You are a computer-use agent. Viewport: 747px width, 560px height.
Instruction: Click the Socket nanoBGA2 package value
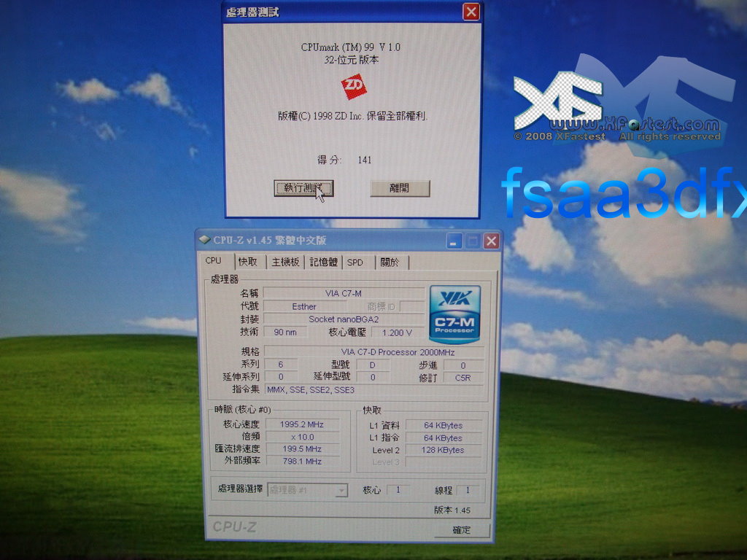tap(344, 319)
